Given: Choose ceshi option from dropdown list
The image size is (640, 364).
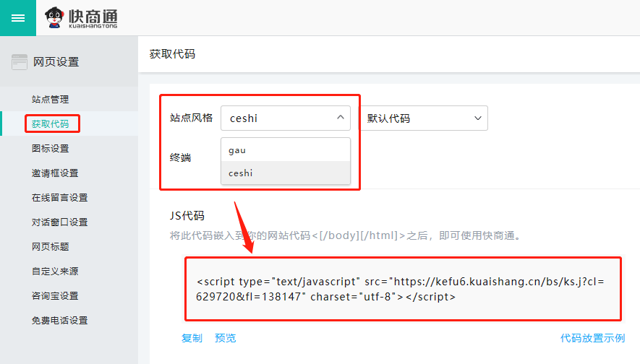Looking at the screenshot, I should pyautogui.click(x=285, y=173).
